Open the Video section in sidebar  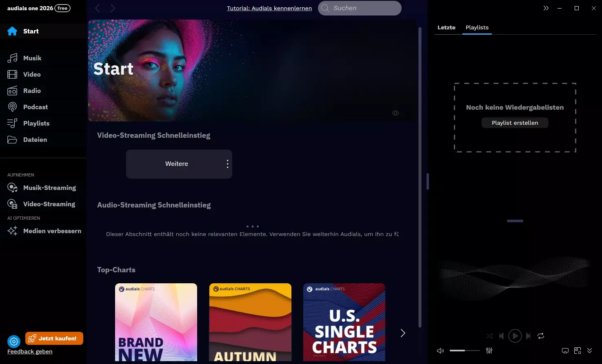click(x=43, y=74)
